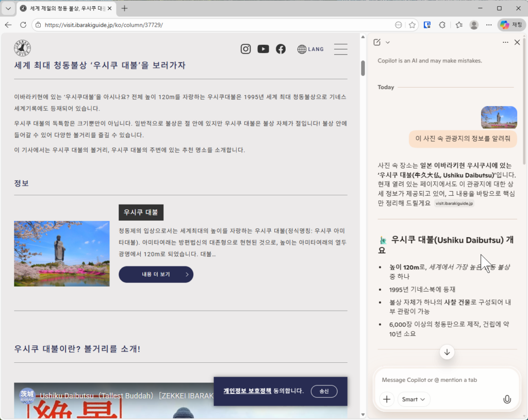Click the 내용 더 보기 button

click(156, 275)
